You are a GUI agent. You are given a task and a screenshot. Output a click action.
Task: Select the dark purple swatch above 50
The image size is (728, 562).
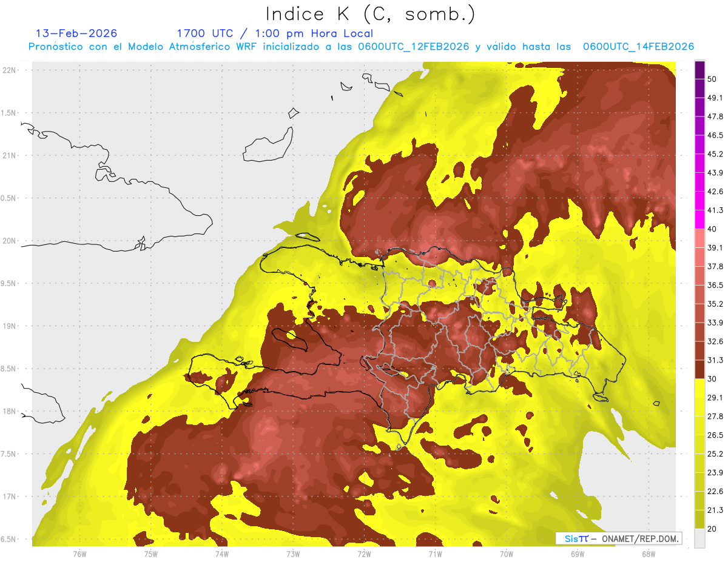click(699, 70)
